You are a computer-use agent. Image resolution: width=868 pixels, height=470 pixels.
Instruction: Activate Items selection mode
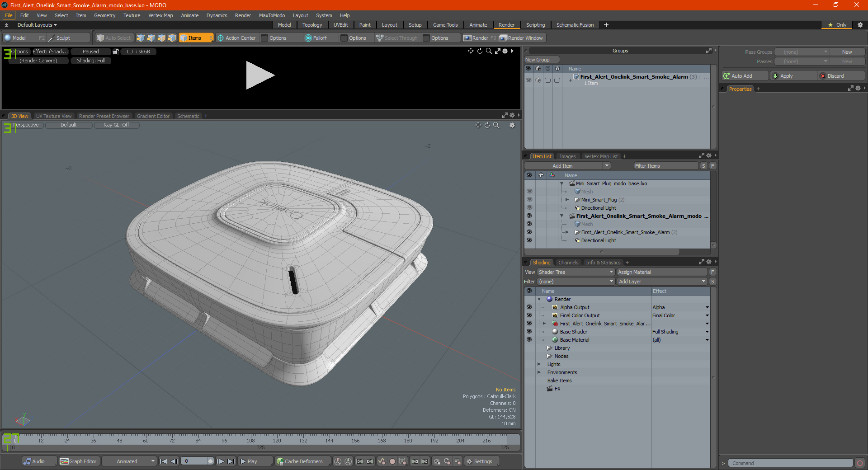pyautogui.click(x=196, y=38)
